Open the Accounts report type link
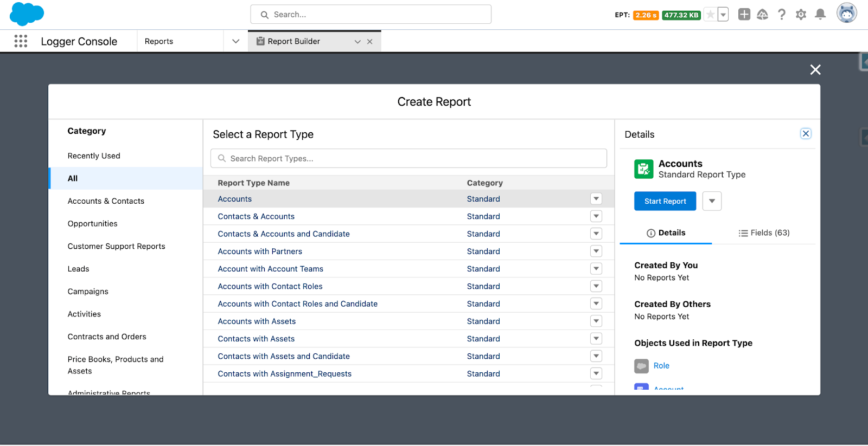The height and width of the screenshot is (446, 868). click(235, 199)
